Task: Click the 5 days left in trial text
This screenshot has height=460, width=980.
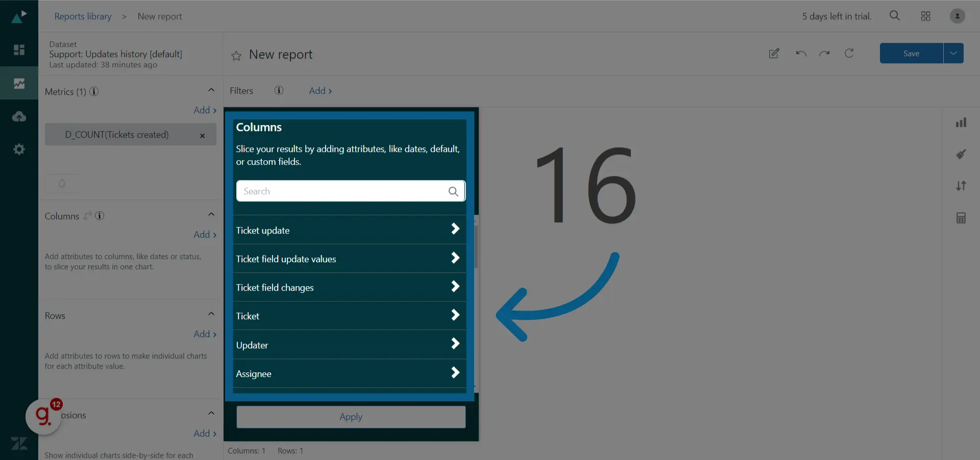Action: [837, 16]
